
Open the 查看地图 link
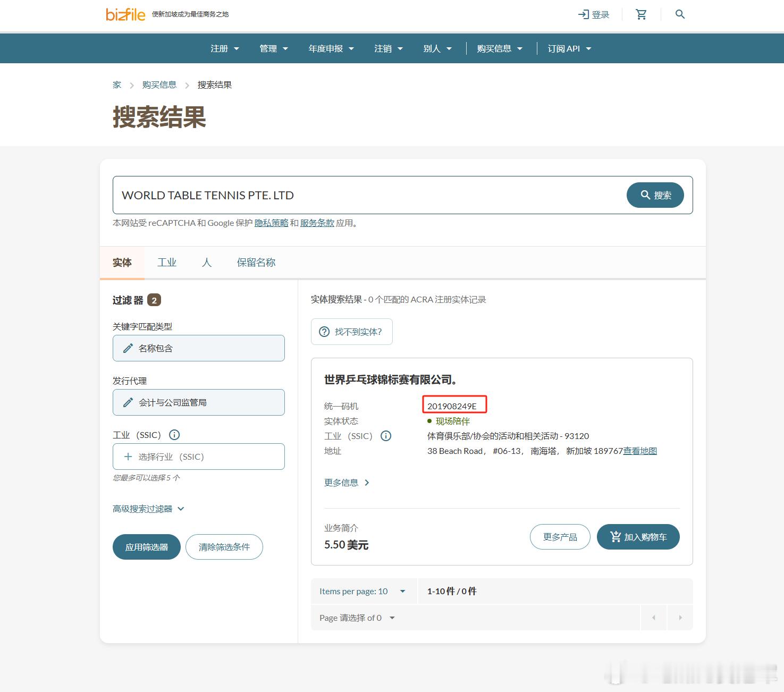pos(640,451)
